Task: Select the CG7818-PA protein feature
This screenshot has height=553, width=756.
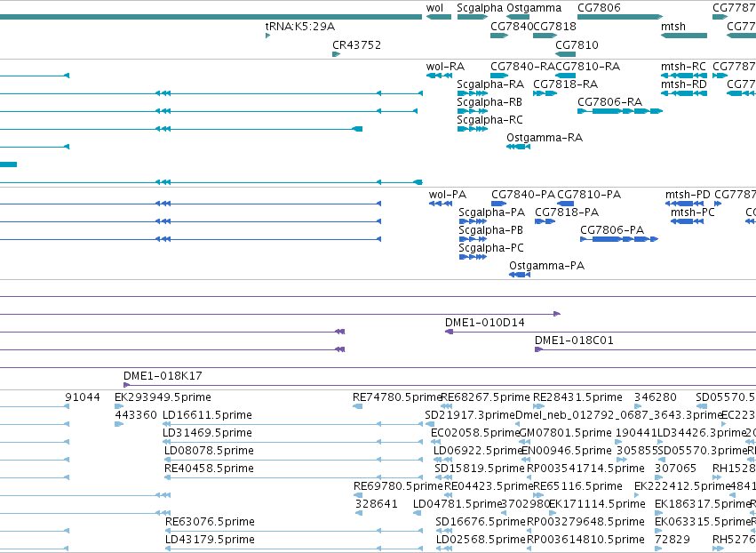Action: pyautogui.click(x=545, y=221)
